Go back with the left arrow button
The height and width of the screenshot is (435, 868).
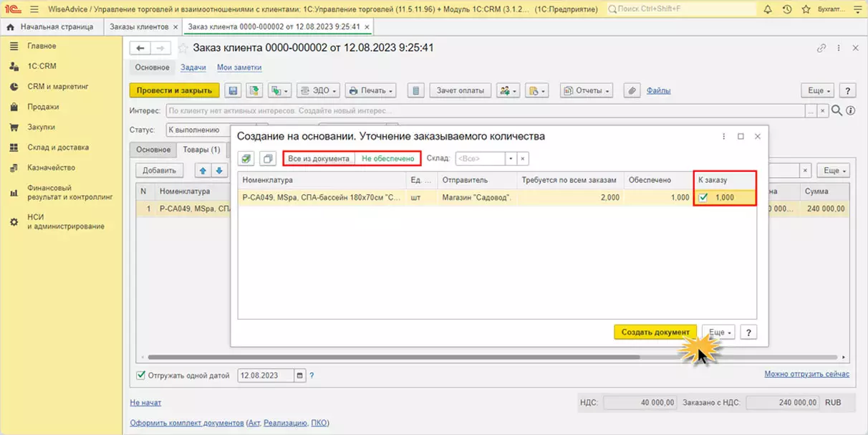(x=140, y=48)
